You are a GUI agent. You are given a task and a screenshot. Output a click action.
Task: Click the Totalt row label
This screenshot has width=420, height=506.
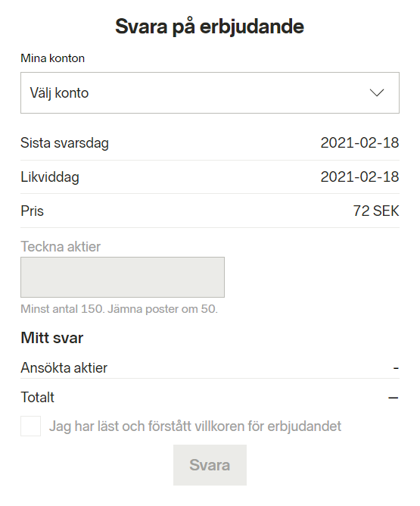(x=37, y=397)
